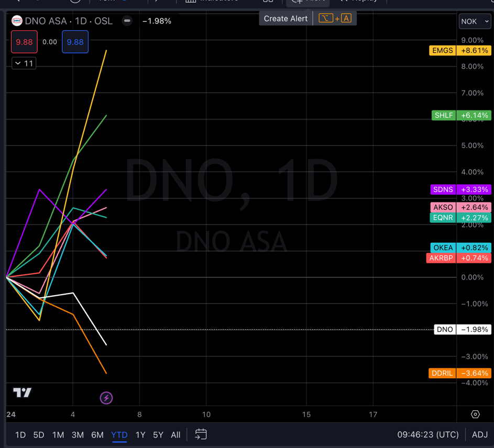Open the 09:46:23 (UTC) timezone menu
This screenshot has height=448, width=494.
click(428, 435)
